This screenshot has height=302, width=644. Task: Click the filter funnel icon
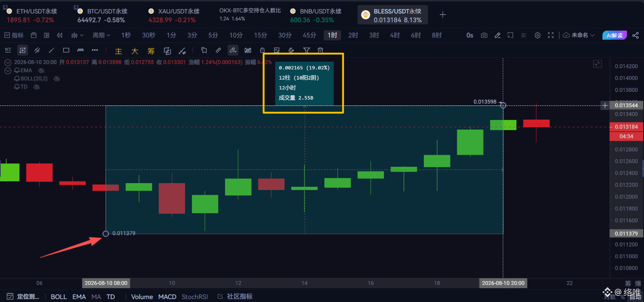[306, 50]
